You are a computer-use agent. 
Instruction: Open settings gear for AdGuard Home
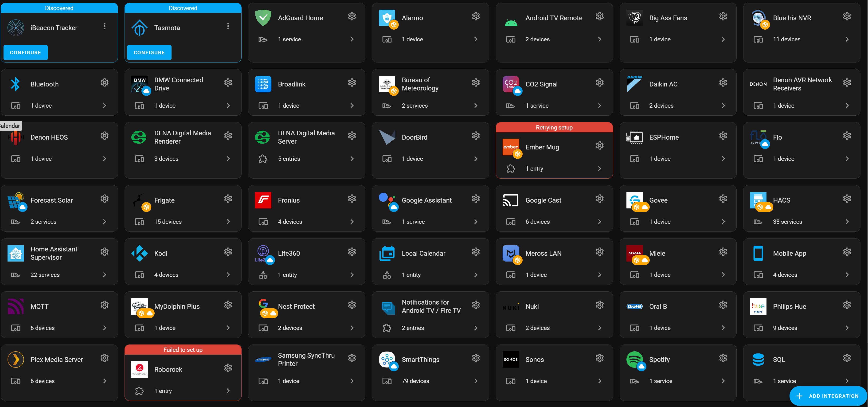tap(352, 16)
